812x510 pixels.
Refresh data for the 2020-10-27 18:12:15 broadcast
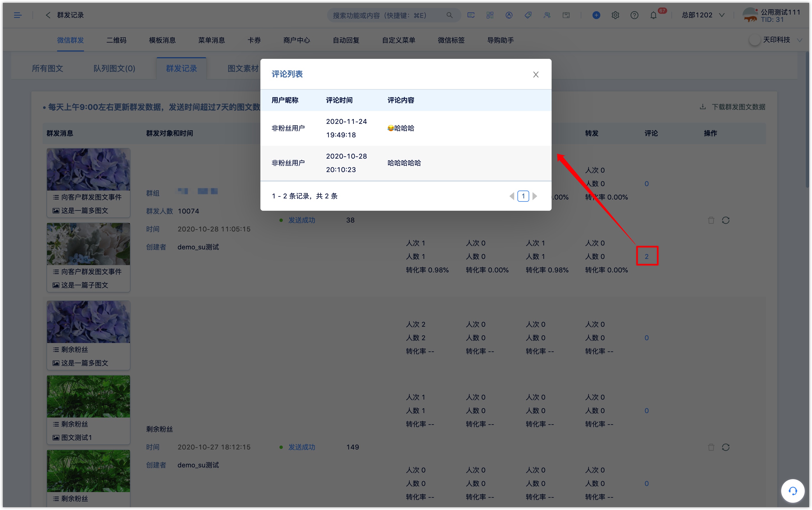[x=726, y=447]
